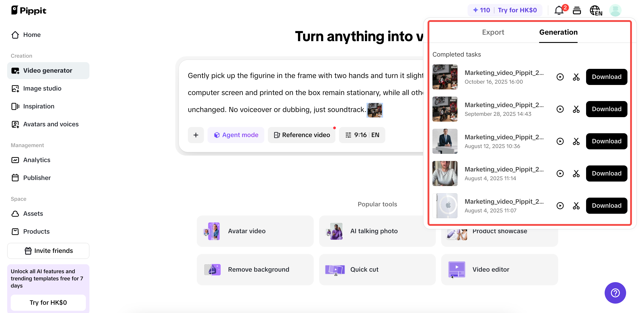Toggle Agent mode in the prompt box
This screenshot has width=644, height=313.
[236, 135]
